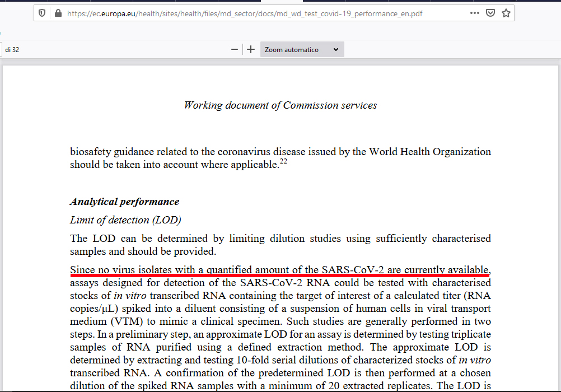Screen dimensions: 561x392
Task: Zoom out with the minus button
Action: click(235, 49)
